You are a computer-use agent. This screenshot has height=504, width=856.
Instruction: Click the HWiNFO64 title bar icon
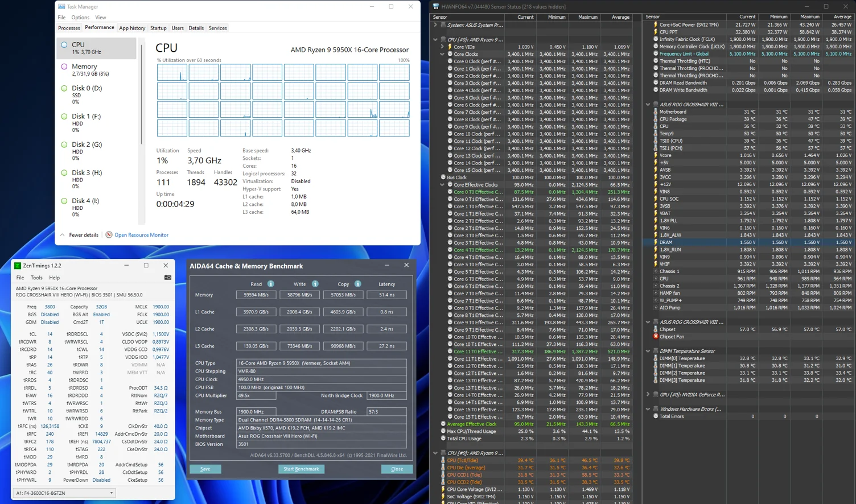(x=436, y=7)
